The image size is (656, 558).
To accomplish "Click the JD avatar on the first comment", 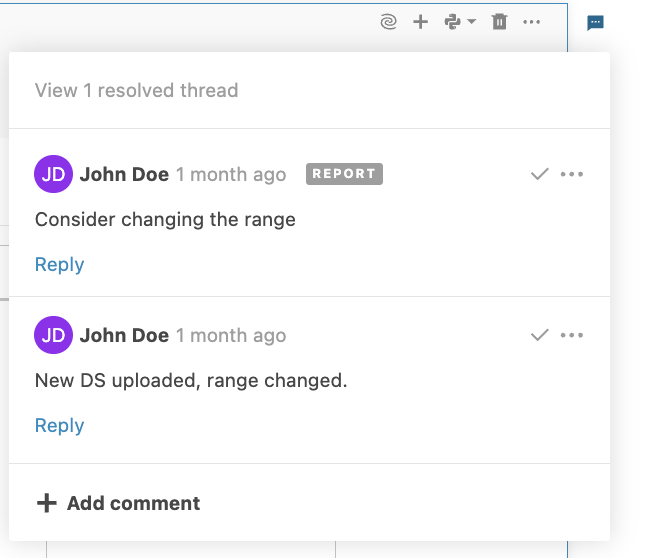I will click(x=54, y=174).
